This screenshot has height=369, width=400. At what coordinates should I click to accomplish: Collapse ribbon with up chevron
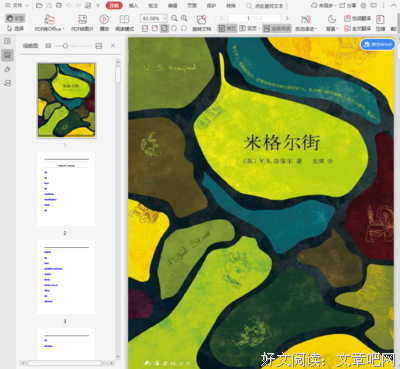[393, 6]
